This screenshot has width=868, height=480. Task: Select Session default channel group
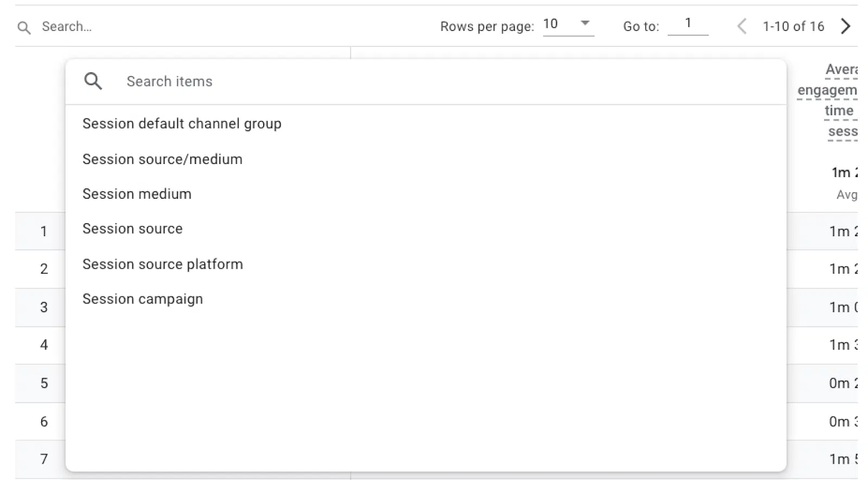click(182, 124)
